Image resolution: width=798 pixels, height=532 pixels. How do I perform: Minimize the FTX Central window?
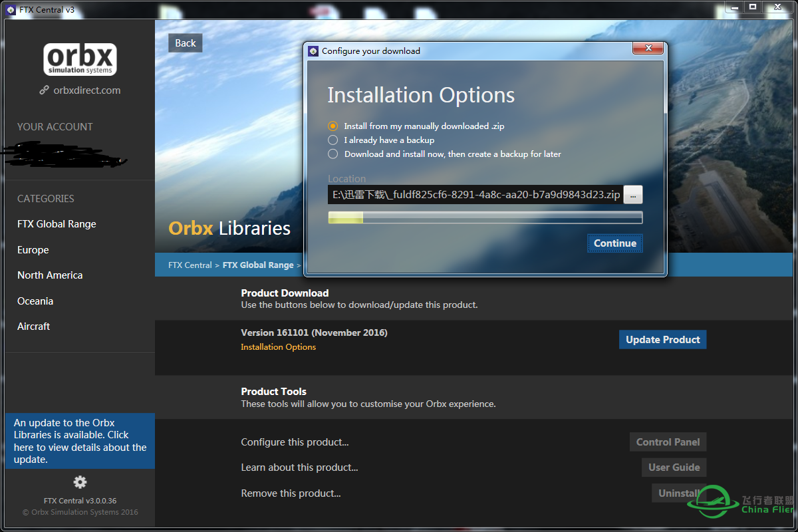point(735,7)
